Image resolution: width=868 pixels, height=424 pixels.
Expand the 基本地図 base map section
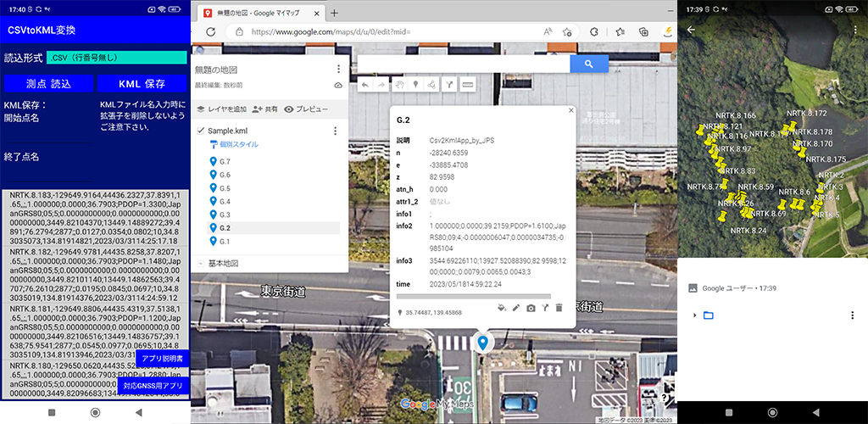pyautogui.click(x=200, y=263)
